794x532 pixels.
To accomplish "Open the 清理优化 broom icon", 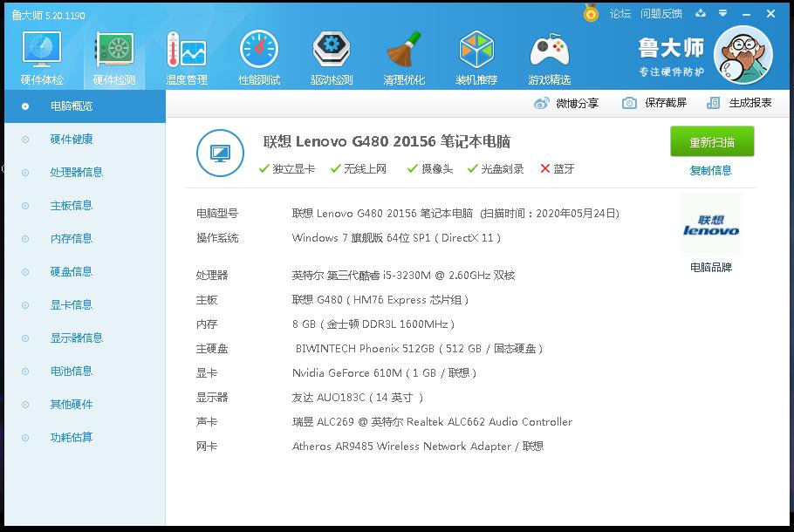I will coord(403,51).
